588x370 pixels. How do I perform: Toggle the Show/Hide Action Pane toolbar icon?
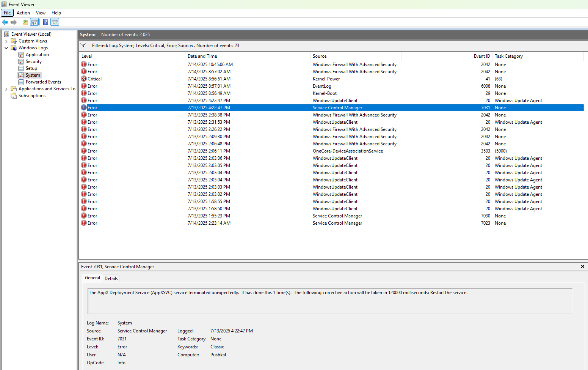(x=55, y=22)
